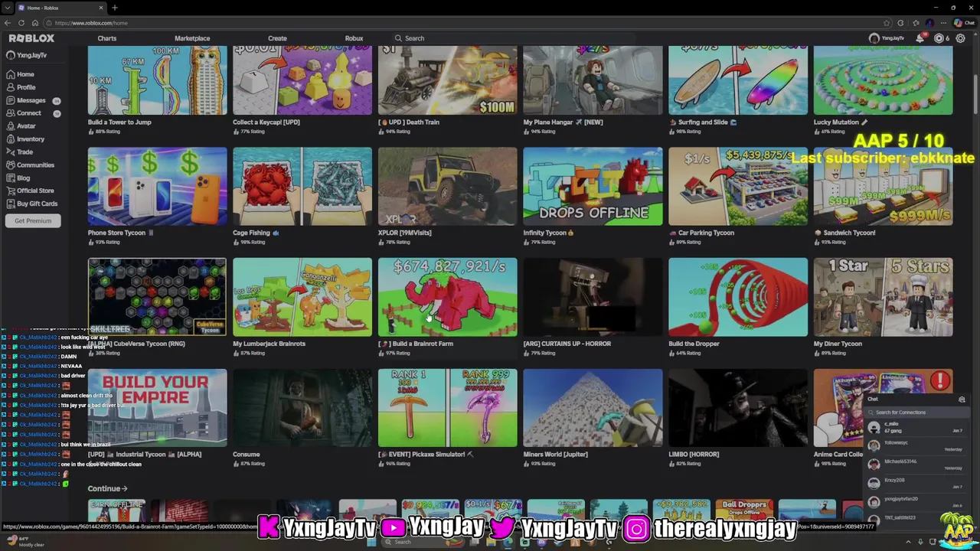Open Build the Dropper thumbnail

(738, 297)
